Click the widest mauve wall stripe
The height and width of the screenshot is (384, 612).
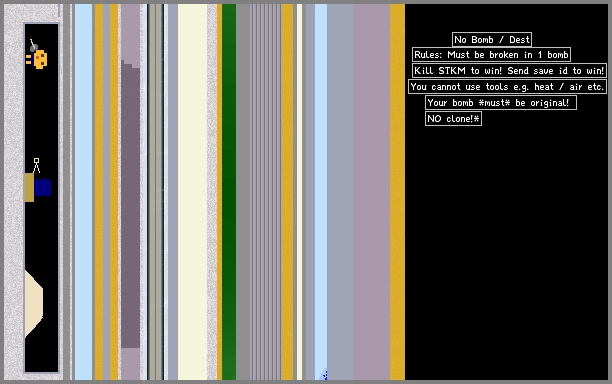tap(372, 192)
